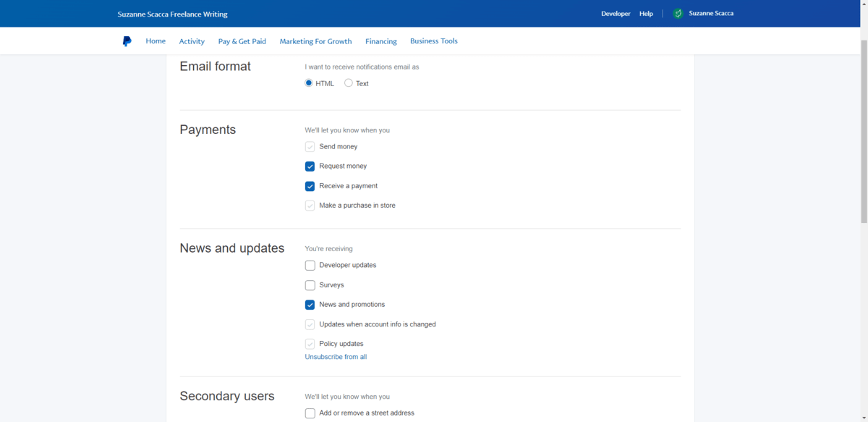The width and height of the screenshot is (868, 422).
Task: Open the Business Tools menu
Action: coord(434,41)
